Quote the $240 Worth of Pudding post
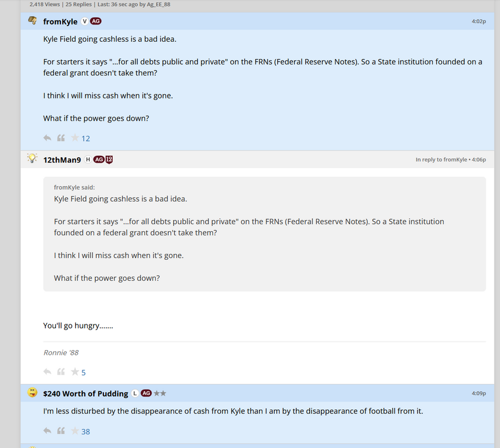This screenshot has height=448, width=500. click(61, 431)
